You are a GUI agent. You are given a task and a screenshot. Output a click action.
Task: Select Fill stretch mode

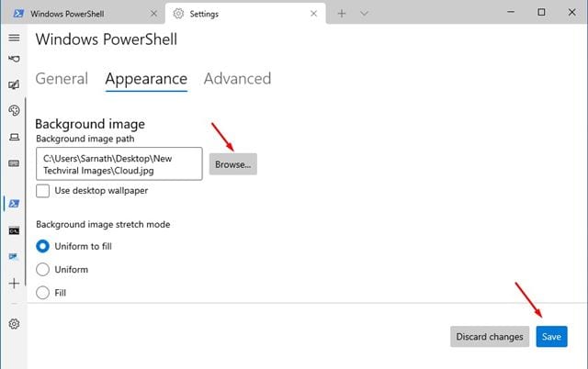coord(43,293)
